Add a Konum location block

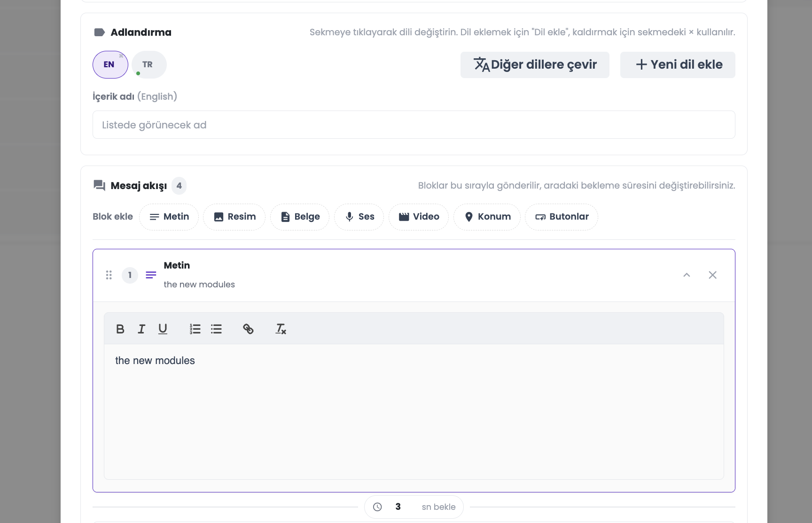click(x=487, y=217)
